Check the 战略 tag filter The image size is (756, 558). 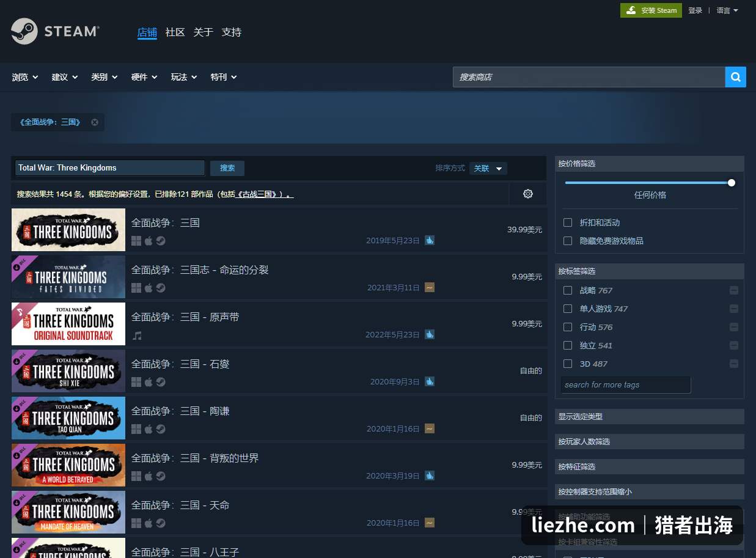[x=568, y=290]
